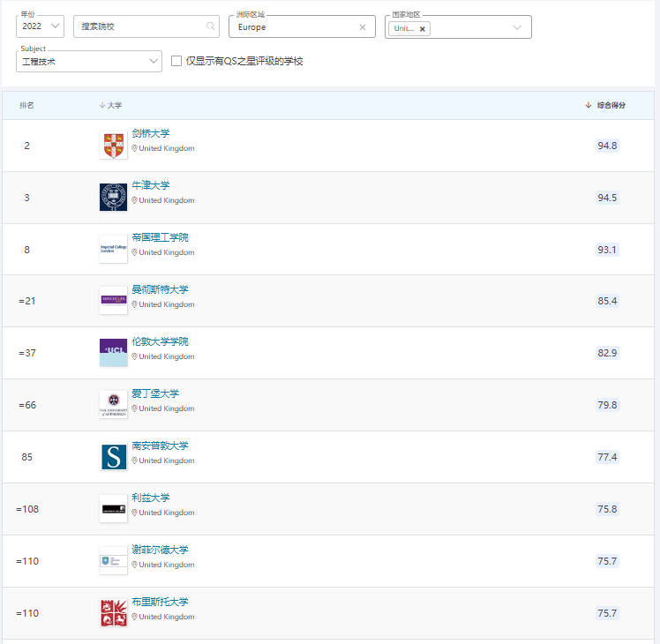660x644 pixels.
Task: Sort by 大学 column header
Action: (x=114, y=105)
